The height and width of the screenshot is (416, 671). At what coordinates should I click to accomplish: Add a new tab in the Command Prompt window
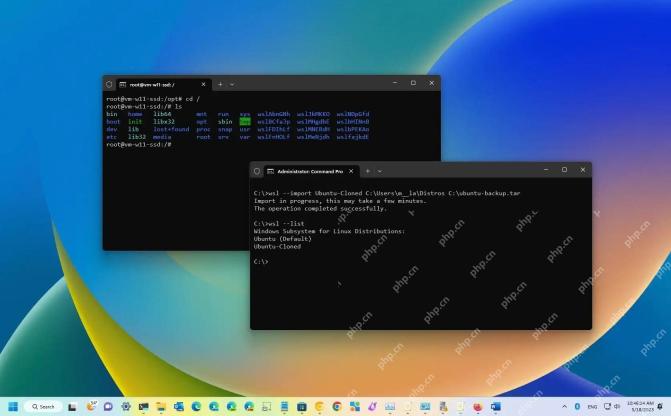click(368, 171)
